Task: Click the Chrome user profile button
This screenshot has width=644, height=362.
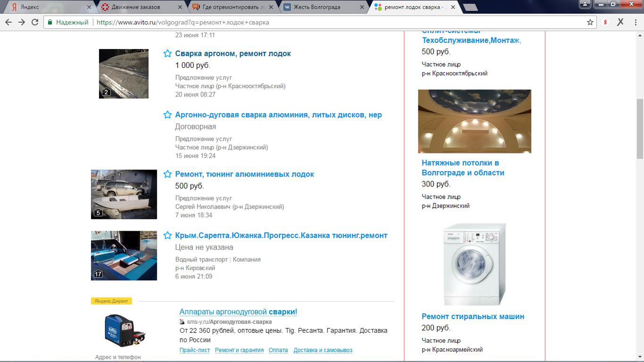Action: tap(585, 4)
